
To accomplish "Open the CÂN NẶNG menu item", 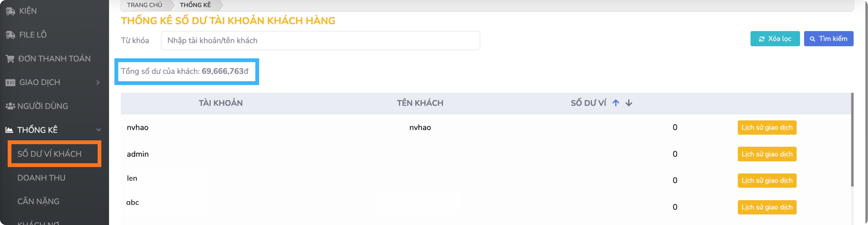I will (38, 201).
